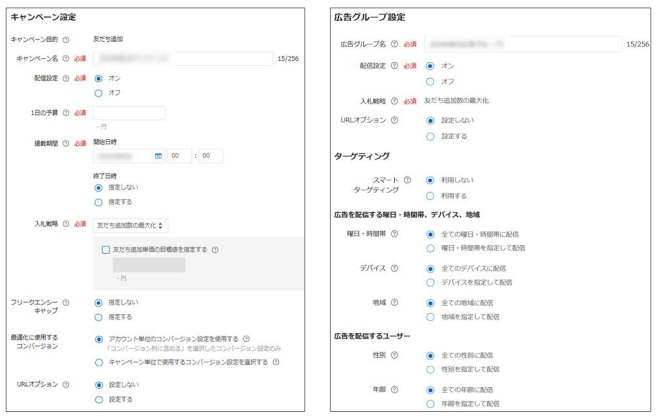Open the start time minute field
The height and width of the screenshot is (418, 659).
(x=209, y=156)
